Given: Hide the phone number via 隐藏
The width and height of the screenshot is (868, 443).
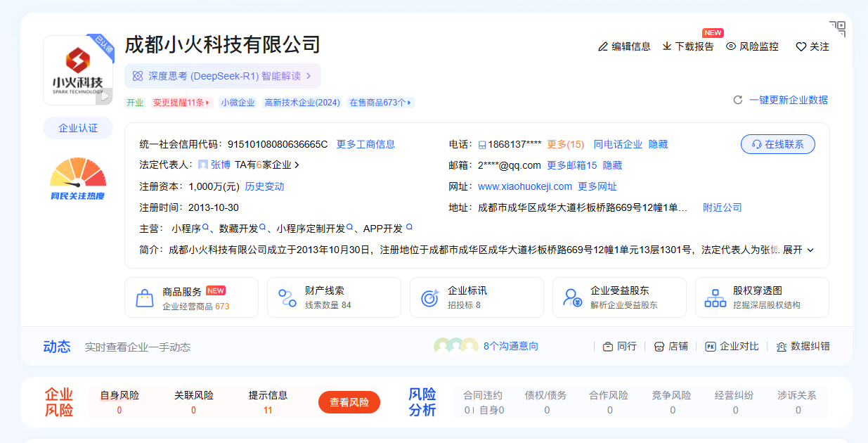Looking at the screenshot, I should pyautogui.click(x=658, y=144).
